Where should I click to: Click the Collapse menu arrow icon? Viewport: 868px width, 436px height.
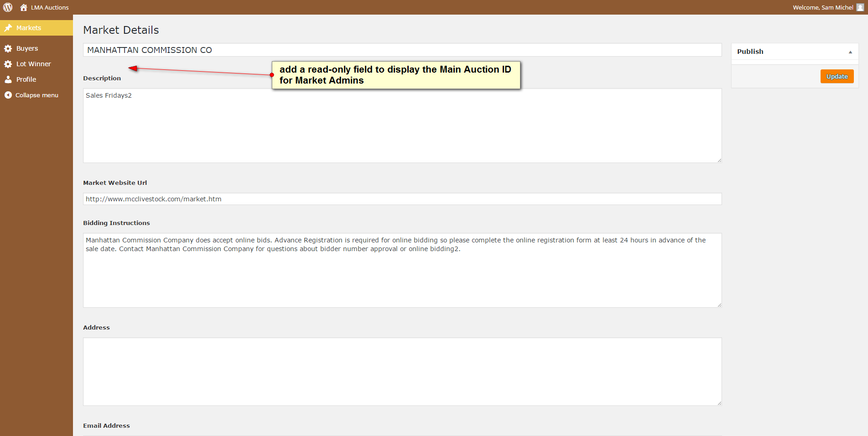[8, 95]
